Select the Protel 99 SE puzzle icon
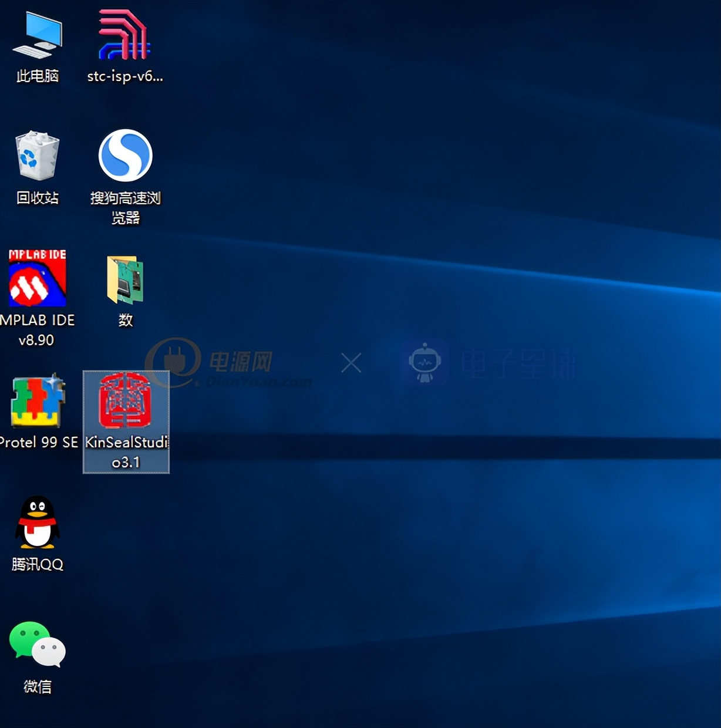721x728 pixels. [x=38, y=401]
